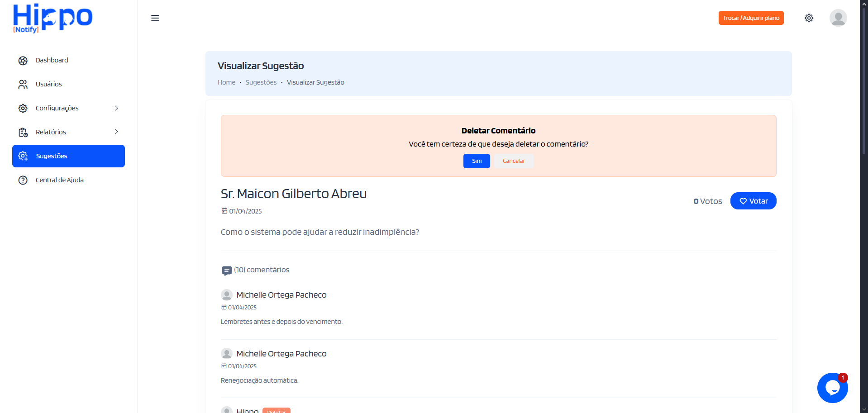Click the Usuários people icon
The image size is (868, 413).
click(x=23, y=85)
